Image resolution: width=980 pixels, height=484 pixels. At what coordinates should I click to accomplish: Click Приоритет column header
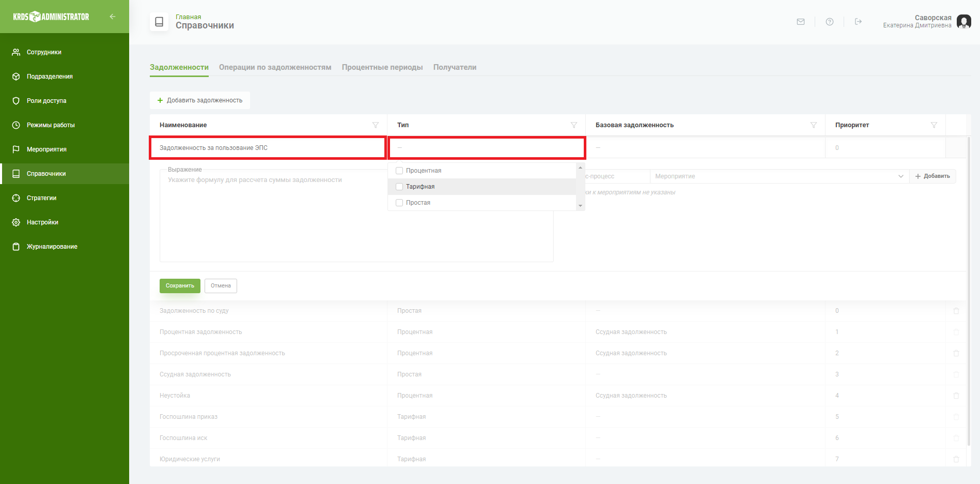click(x=852, y=125)
